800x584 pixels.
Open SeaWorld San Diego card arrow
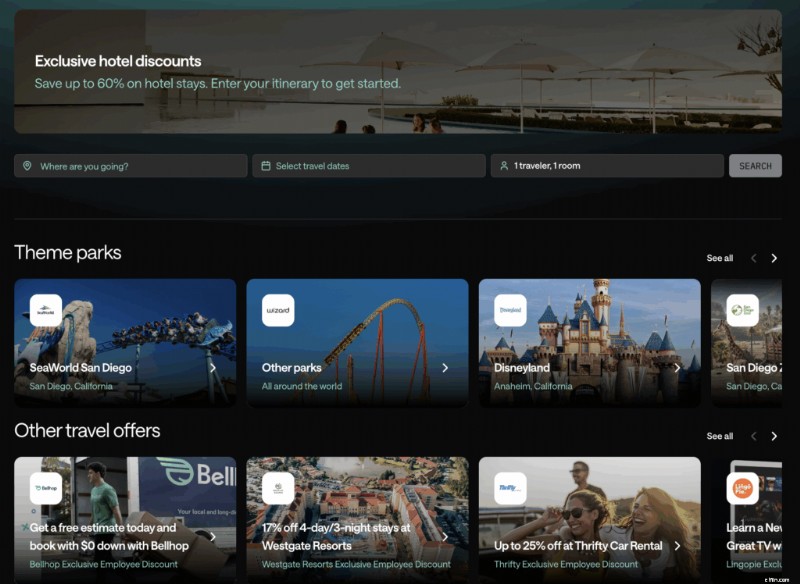213,368
